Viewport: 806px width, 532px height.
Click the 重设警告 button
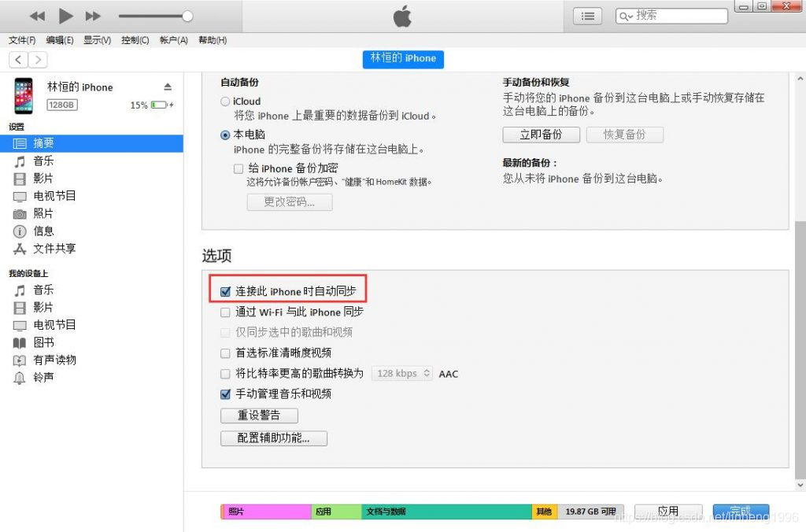point(259,416)
